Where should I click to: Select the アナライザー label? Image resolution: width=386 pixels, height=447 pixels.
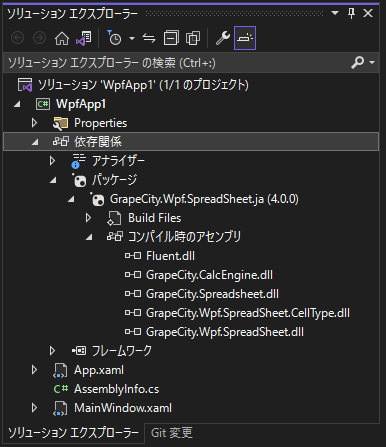[x=118, y=161]
